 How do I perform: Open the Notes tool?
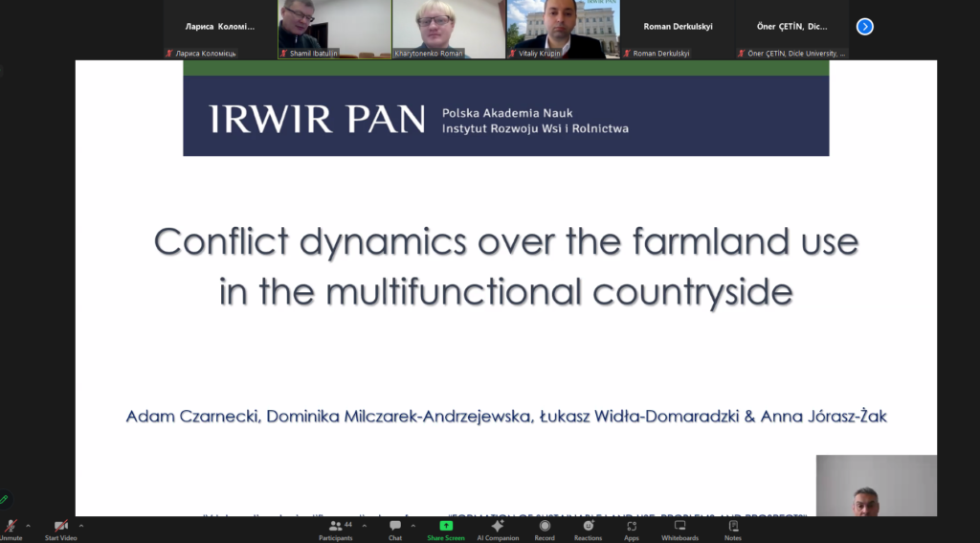coord(733,526)
